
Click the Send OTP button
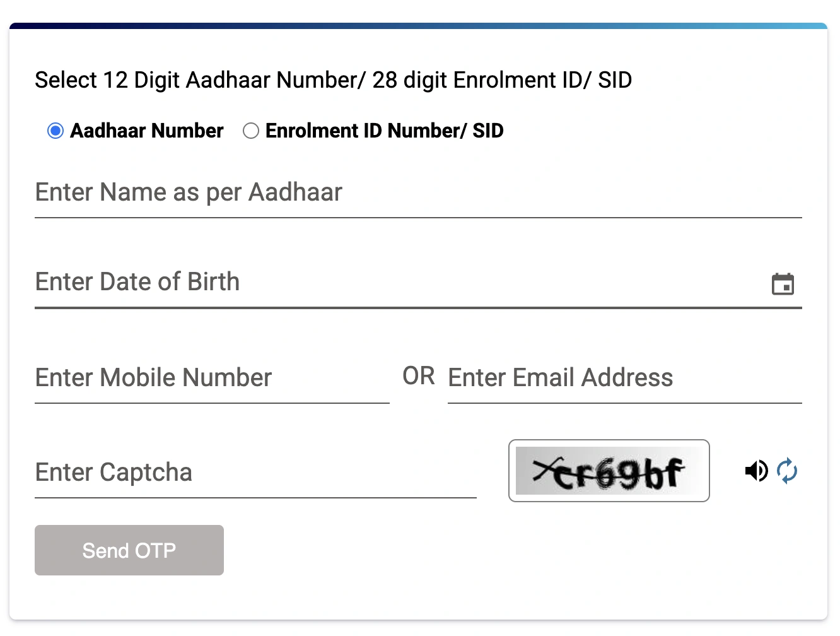click(129, 550)
